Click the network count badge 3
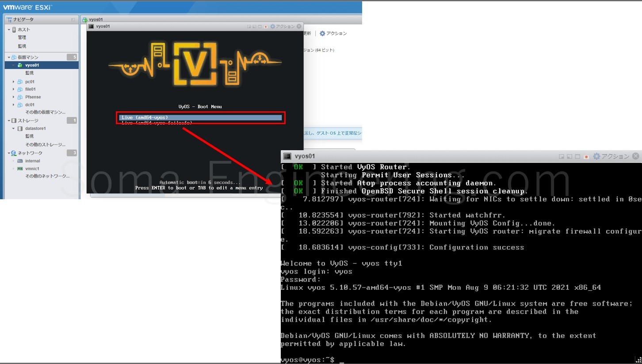Screen dimensions: 642x364 72,153
